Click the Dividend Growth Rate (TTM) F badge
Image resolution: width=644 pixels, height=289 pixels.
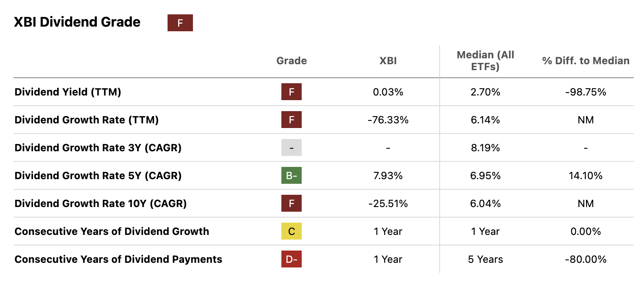[291, 120]
